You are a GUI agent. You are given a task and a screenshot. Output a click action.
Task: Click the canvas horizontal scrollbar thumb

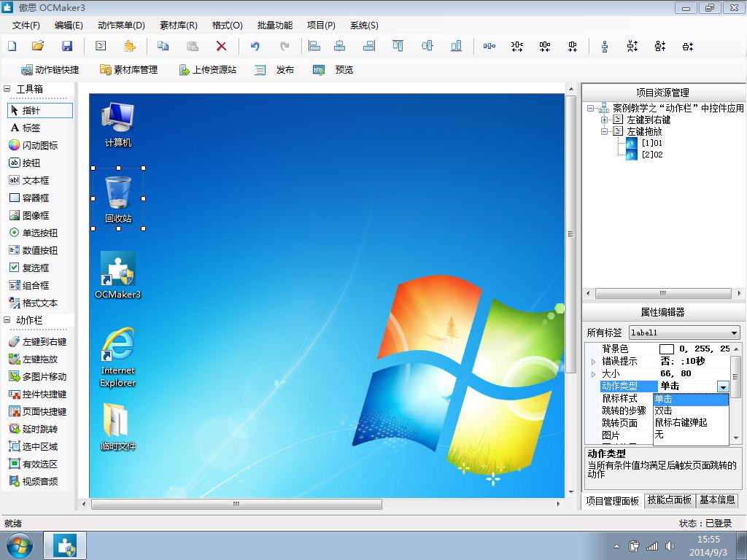[x=237, y=504]
